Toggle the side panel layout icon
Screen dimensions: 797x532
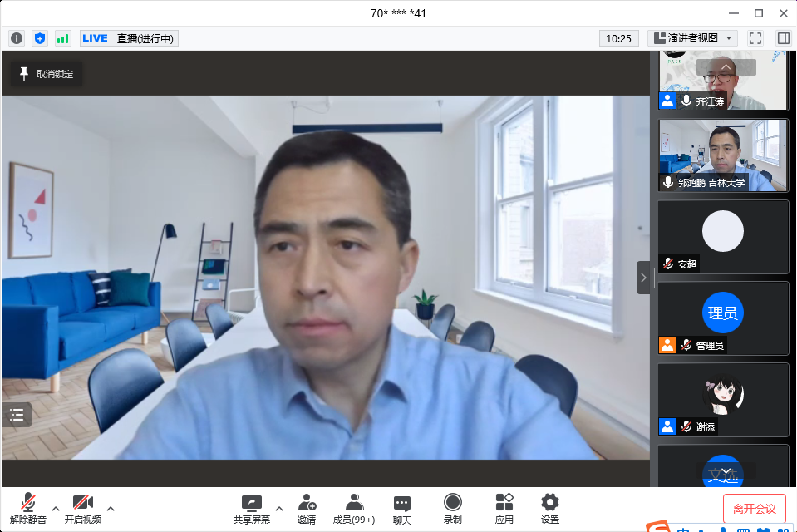click(x=783, y=38)
